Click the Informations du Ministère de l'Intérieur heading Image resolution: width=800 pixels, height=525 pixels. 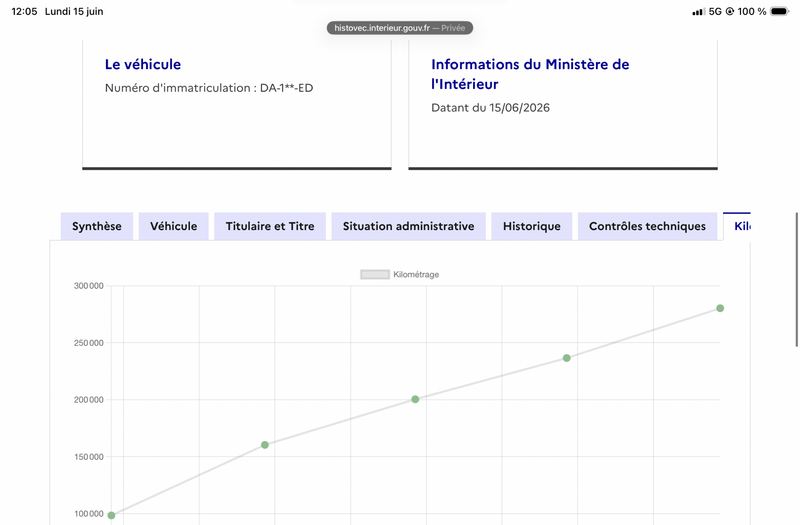[x=530, y=74]
